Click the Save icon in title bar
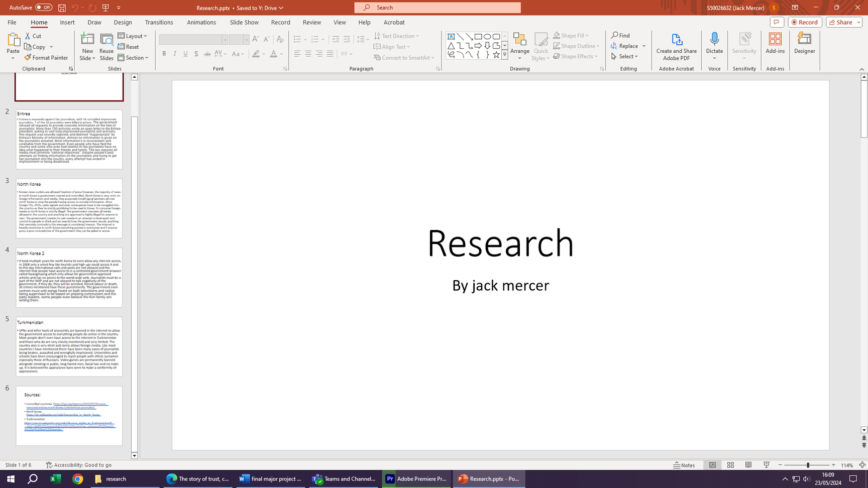868x488 pixels. [62, 8]
